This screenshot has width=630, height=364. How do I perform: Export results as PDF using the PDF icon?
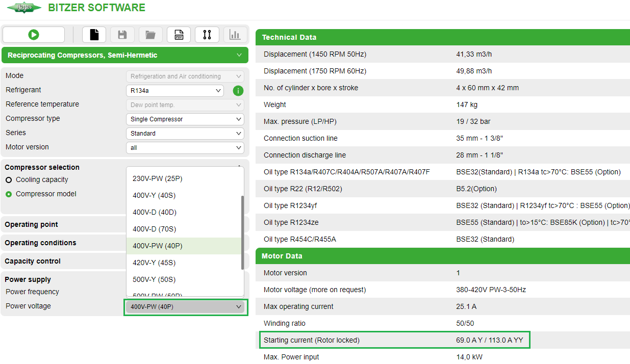[179, 34]
